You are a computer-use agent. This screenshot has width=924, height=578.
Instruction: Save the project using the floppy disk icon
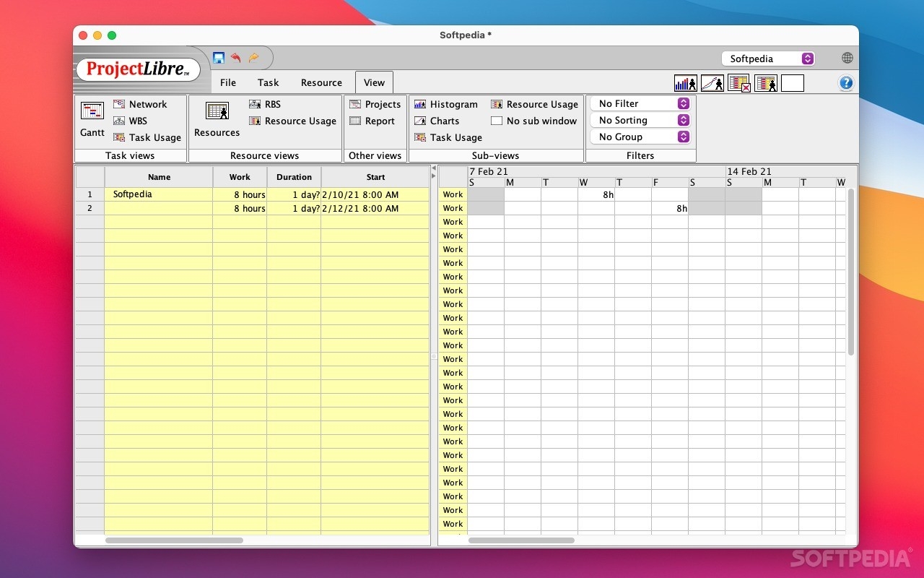tap(219, 58)
